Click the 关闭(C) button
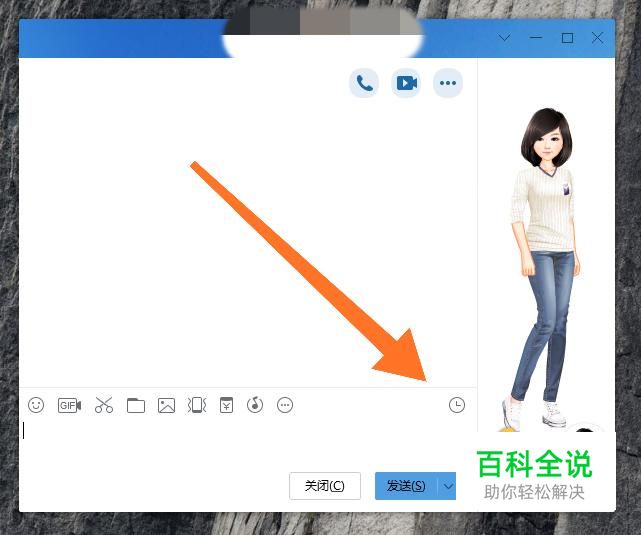The width and height of the screenshot is (641, 535). 325,486
